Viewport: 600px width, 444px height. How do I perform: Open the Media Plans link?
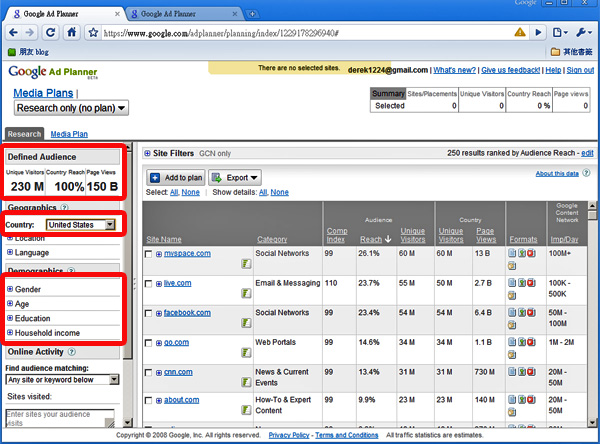(x=43, y=93)
